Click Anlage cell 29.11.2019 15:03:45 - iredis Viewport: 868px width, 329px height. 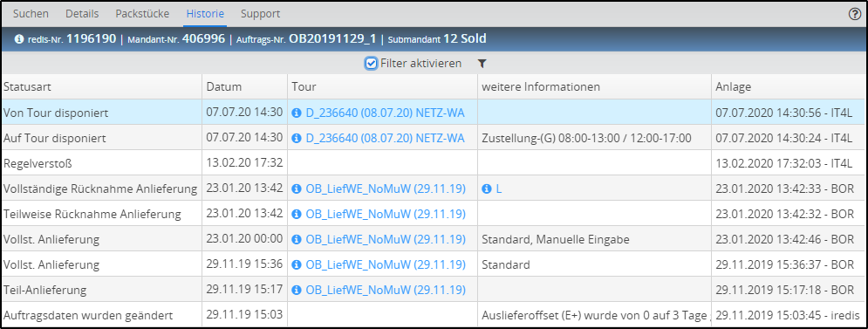tap(789, 315)
